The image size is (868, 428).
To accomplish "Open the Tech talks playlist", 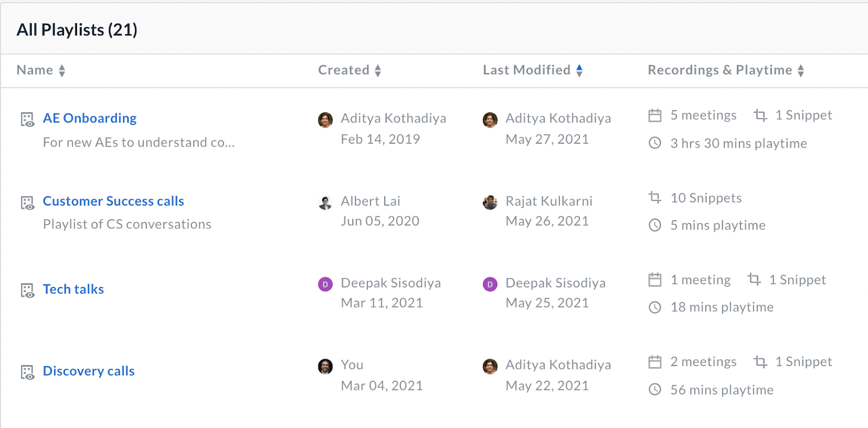I will [73, 289].
